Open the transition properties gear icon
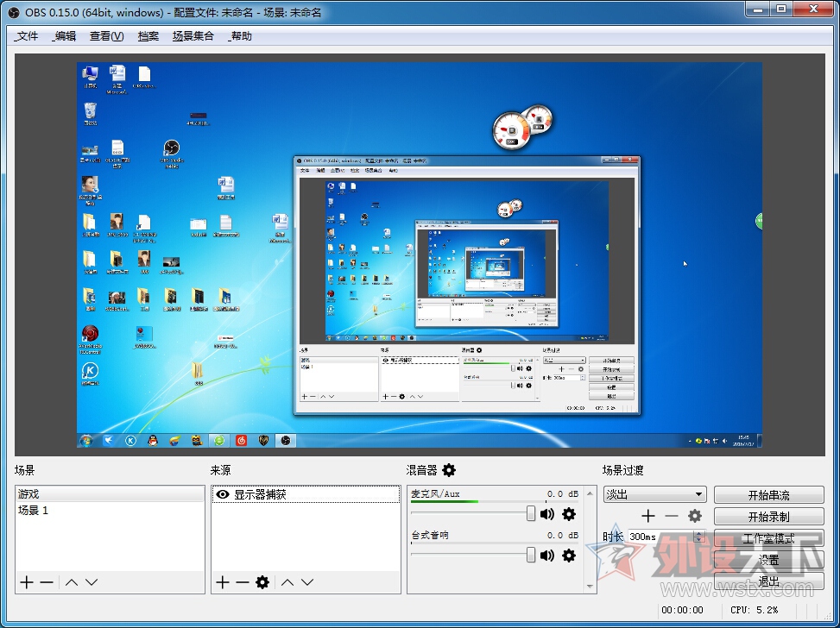Viewport: 840px width, 628px height. point(695,516)
